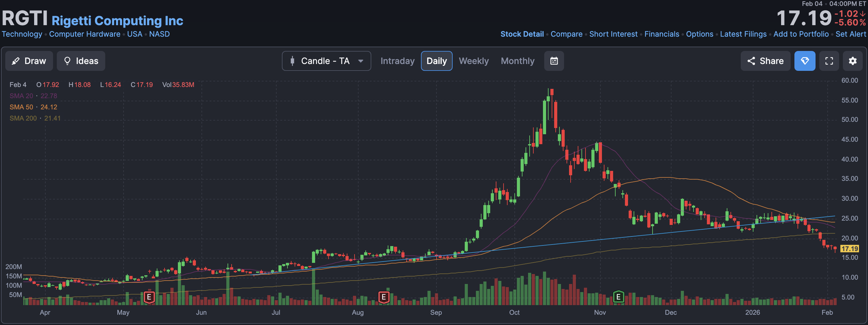Share this chart
The height and width of the screenshot is (325, 868).
[x=765, y=61]
